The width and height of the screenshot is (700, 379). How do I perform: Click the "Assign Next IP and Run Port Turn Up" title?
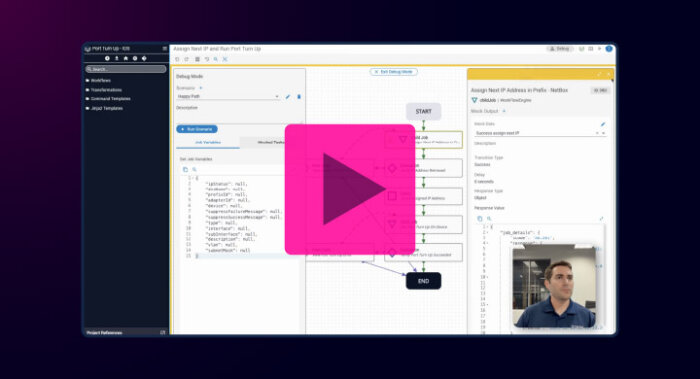coord(217,49)
